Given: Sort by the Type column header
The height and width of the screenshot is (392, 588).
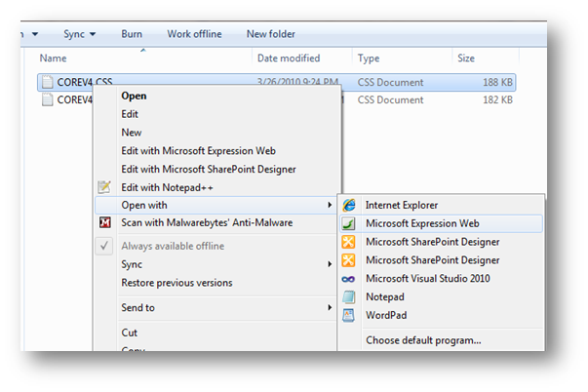Looking at the screenshot, I should (x=369, y=59).
